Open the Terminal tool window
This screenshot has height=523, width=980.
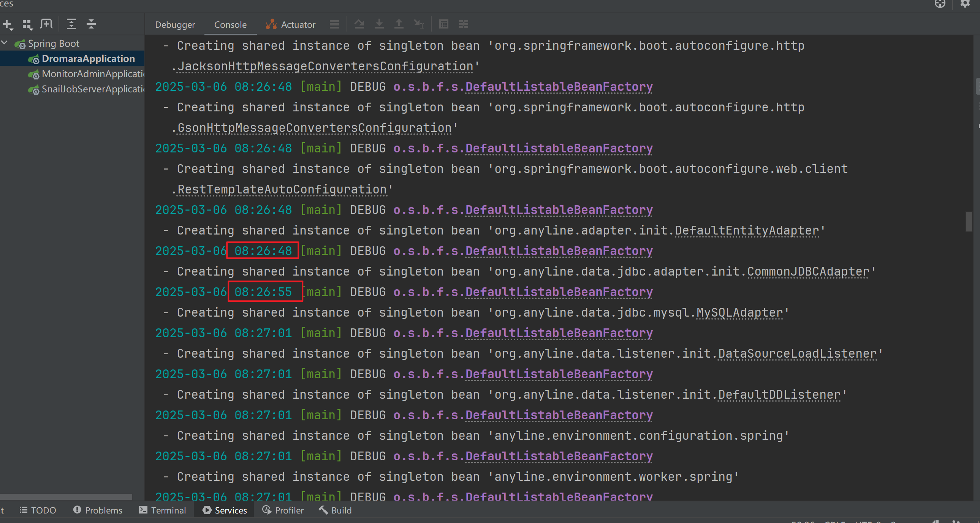point(162,510)
